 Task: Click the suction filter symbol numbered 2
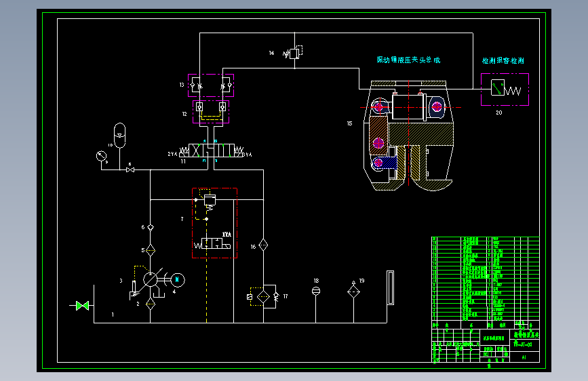(x=151, y=304)
